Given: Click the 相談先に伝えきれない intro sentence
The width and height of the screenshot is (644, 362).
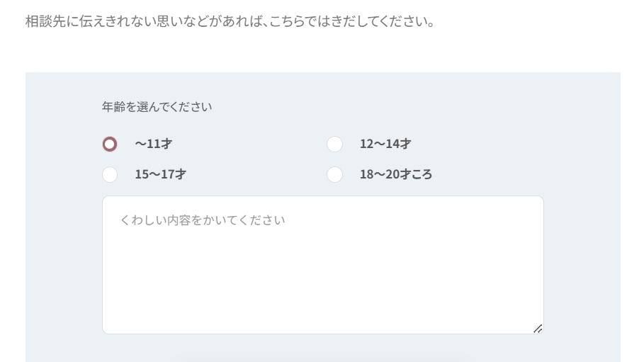Looking at the screenshot, I should 230,21.
